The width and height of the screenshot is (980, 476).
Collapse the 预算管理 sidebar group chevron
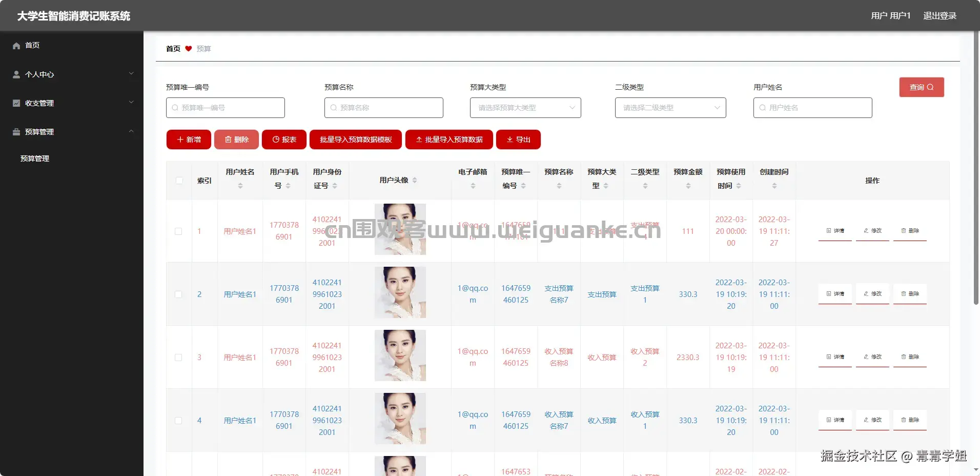[x=131, y=132]
